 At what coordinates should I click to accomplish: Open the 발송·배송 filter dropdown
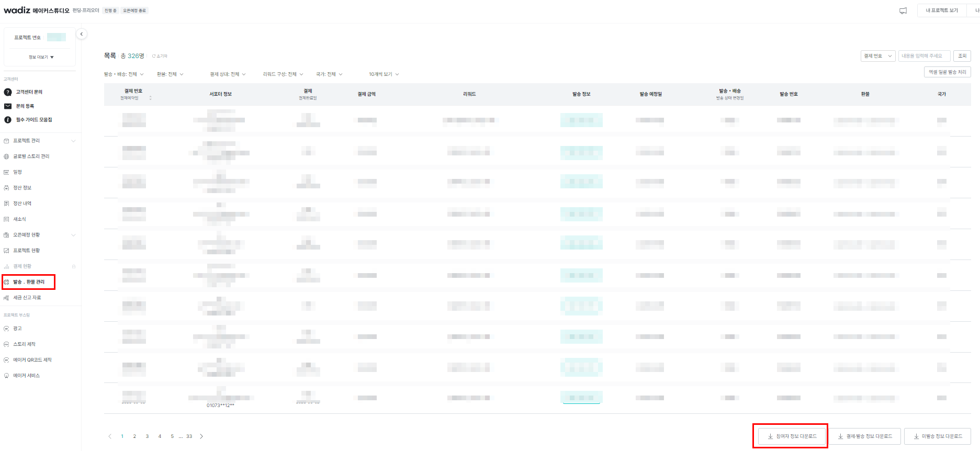[x=123, y=74]
